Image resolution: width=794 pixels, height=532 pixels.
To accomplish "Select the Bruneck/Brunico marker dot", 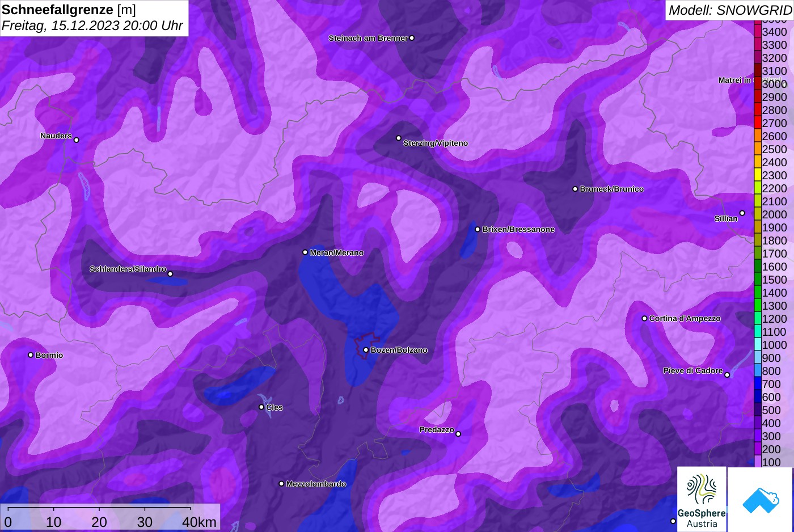I will [575, 189].
